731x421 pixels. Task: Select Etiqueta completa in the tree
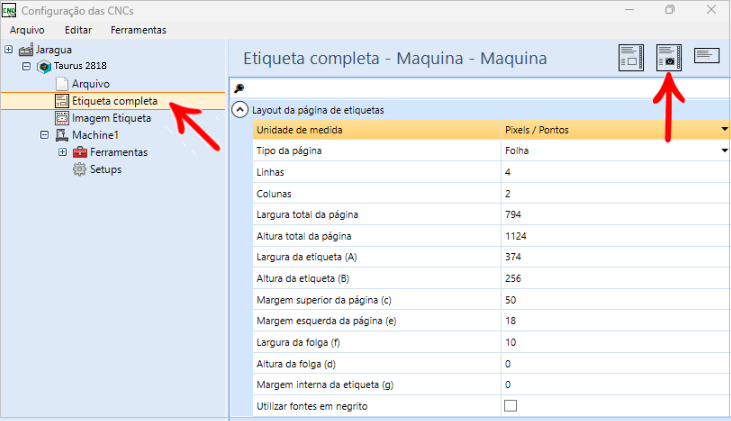pos(115,101)
